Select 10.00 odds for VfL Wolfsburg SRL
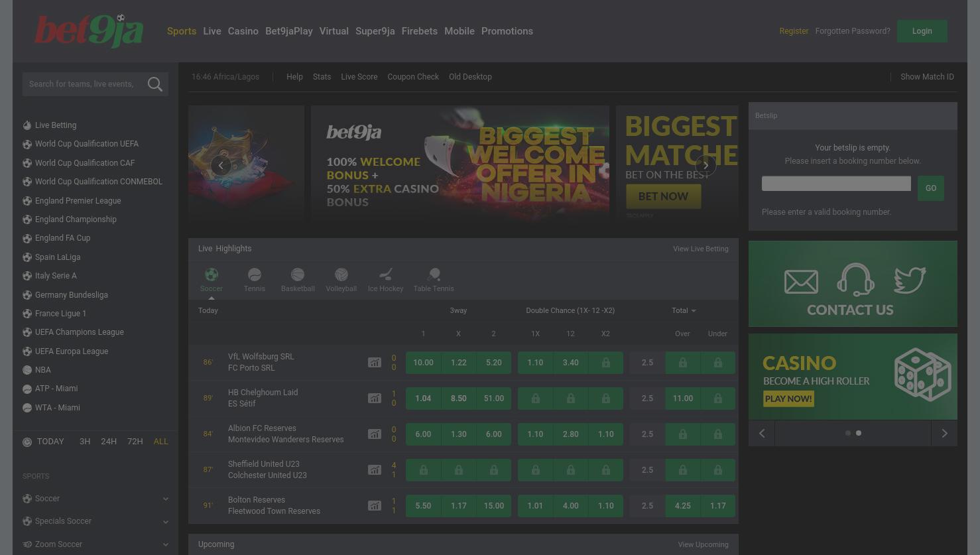Viewport: 980px width, 555px height. 423,363
